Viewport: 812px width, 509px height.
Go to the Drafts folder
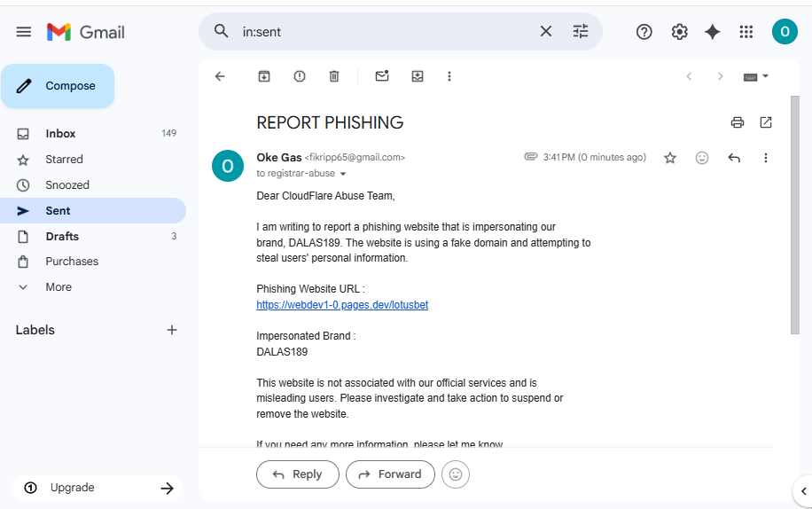pyautogui.click(x=62, y=237)
